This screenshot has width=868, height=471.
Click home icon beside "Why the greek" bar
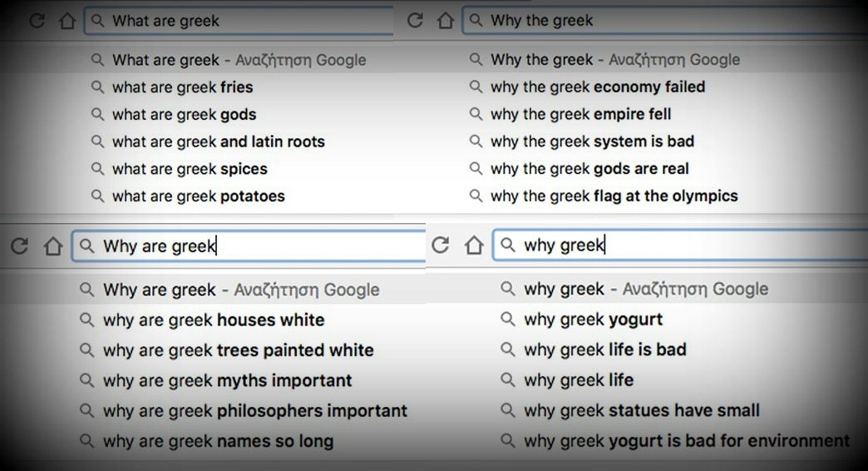(x=446, y=21)
